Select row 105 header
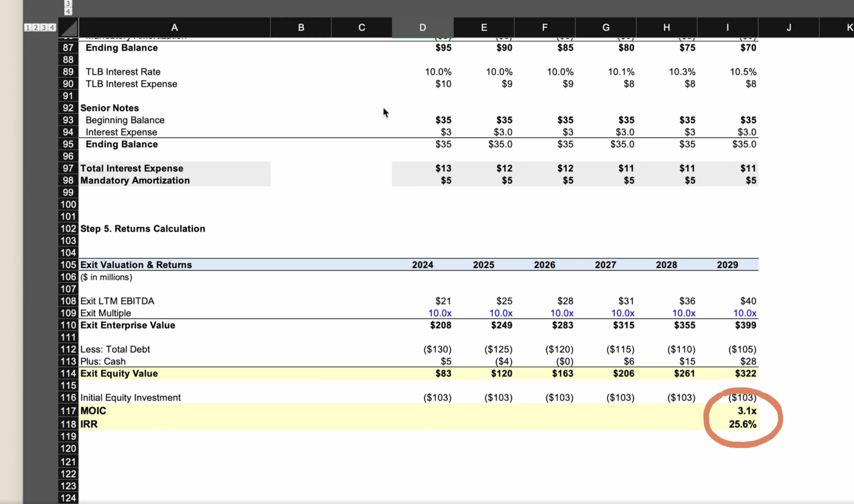Screen dimensions: 854x504 pos(68,265)
